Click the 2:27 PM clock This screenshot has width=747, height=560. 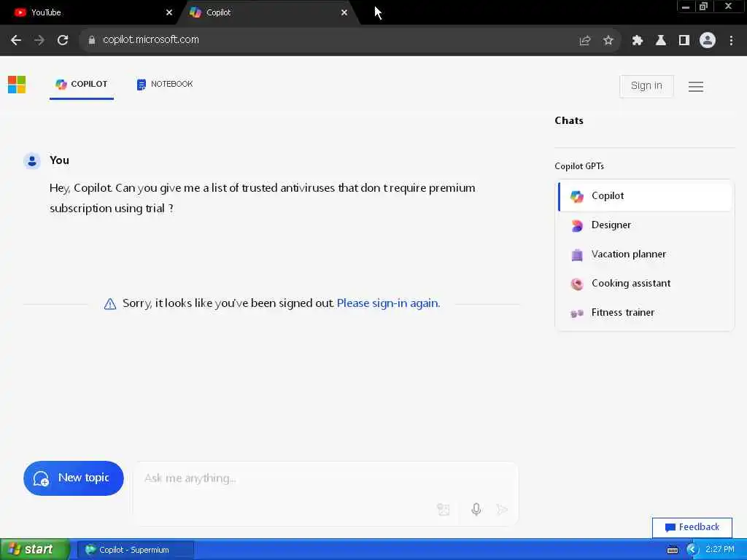coord(719,550)
